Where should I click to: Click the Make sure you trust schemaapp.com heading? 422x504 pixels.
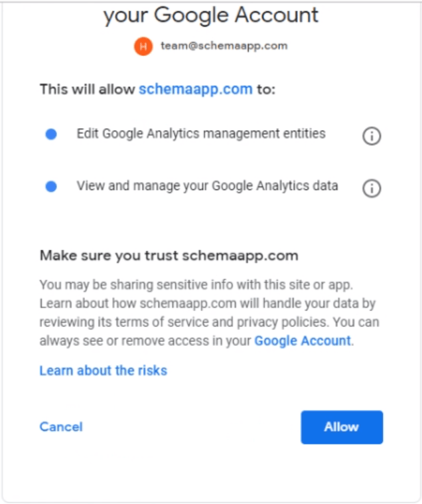(x=169, y=256)
